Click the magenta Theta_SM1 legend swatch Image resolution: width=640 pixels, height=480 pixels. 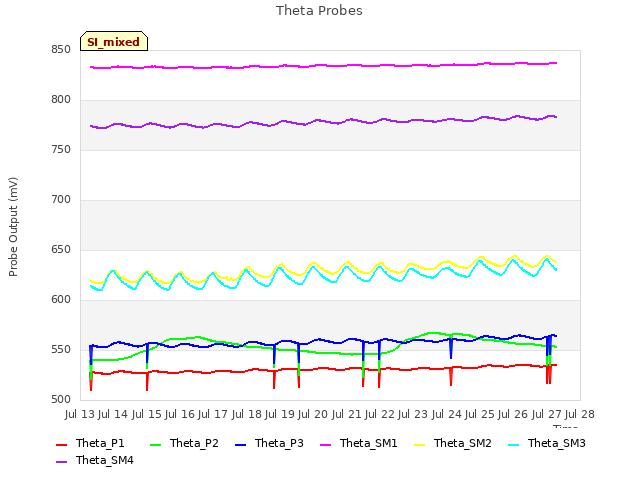[325, 444]
